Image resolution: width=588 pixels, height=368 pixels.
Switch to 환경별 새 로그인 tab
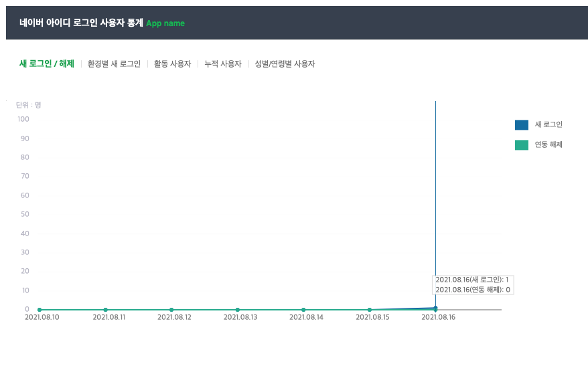tap(114, 64)
